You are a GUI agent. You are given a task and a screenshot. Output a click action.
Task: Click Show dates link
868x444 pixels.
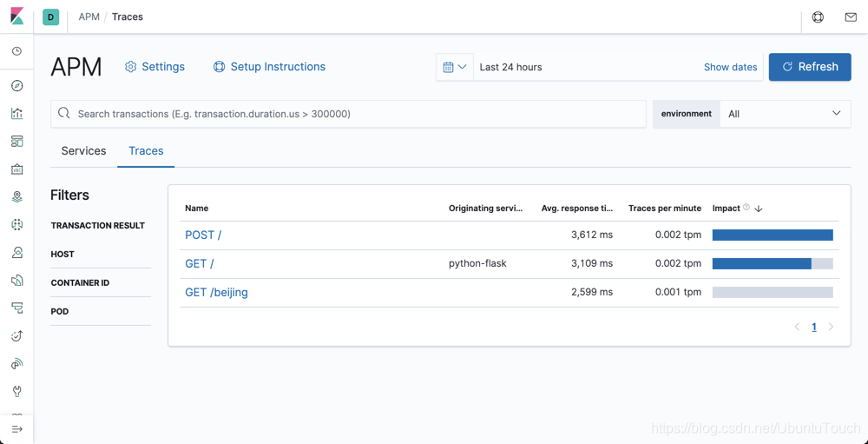click(730, 67)
